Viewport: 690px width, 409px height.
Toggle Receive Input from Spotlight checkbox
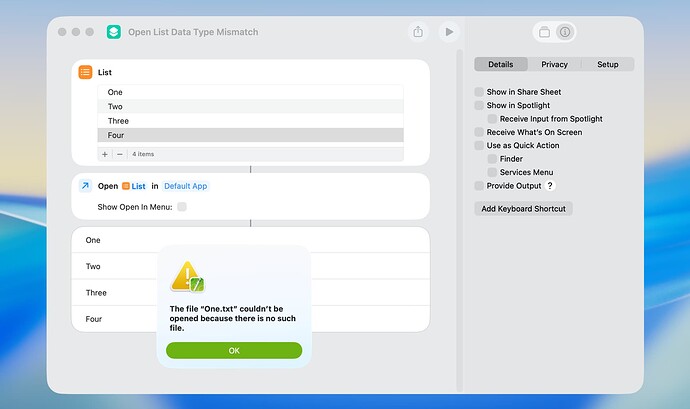click(492, 119)
